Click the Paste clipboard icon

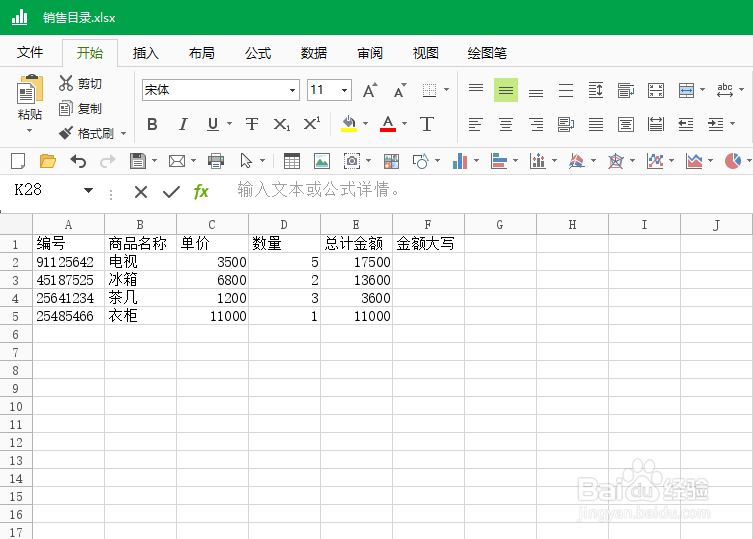pyautogui.click(x=30, y=89)
